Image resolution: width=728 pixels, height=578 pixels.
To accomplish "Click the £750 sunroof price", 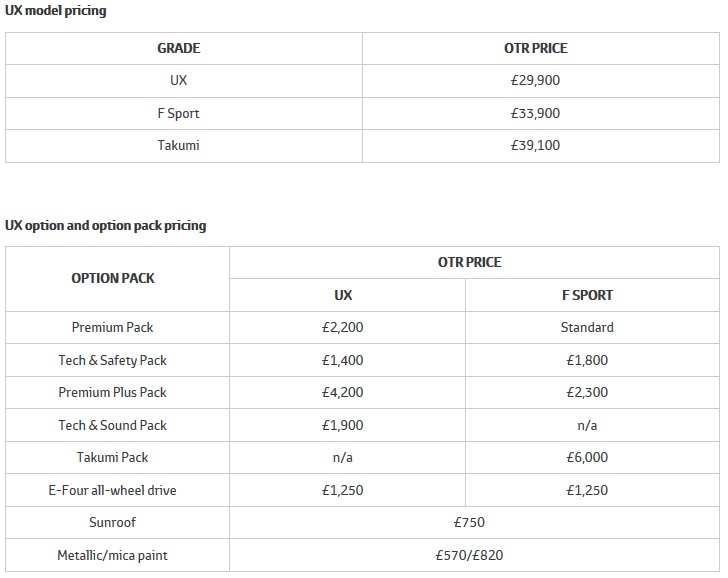I will pyautogui.click(x=469, y=522).
